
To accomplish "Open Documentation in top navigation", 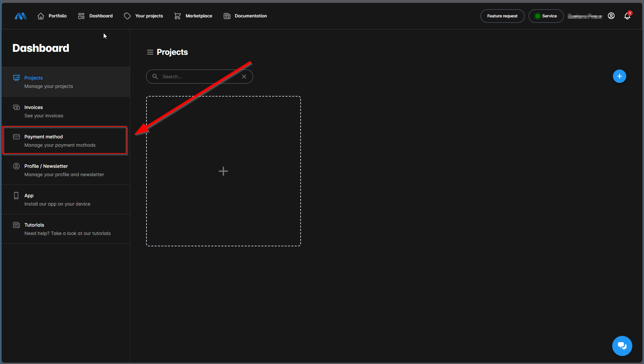I will (x=245, y=16).
